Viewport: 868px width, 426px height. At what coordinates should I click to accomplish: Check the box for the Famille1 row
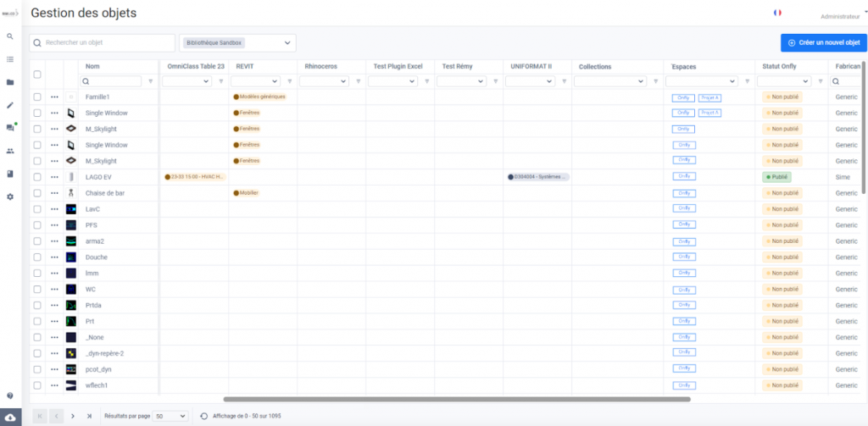click(37, 97)
